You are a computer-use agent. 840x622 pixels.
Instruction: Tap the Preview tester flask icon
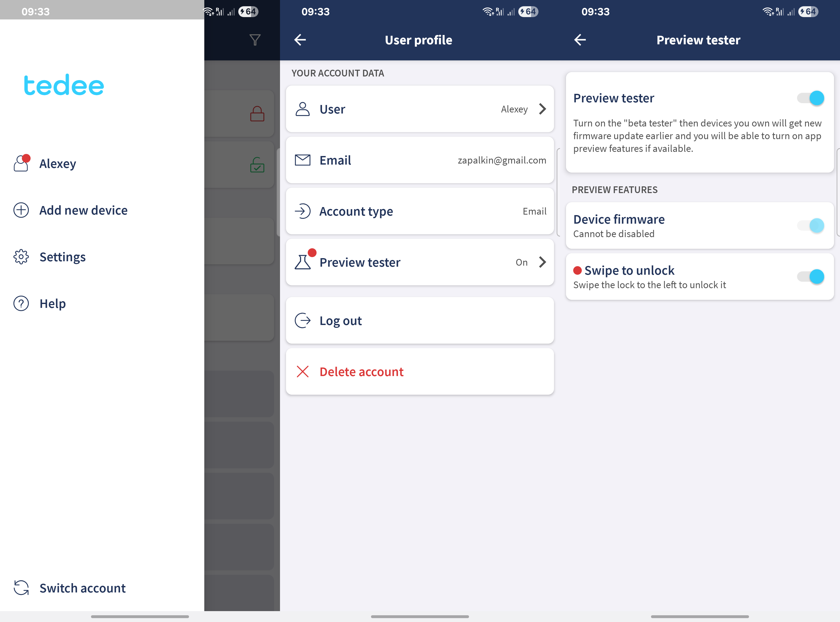303,263
